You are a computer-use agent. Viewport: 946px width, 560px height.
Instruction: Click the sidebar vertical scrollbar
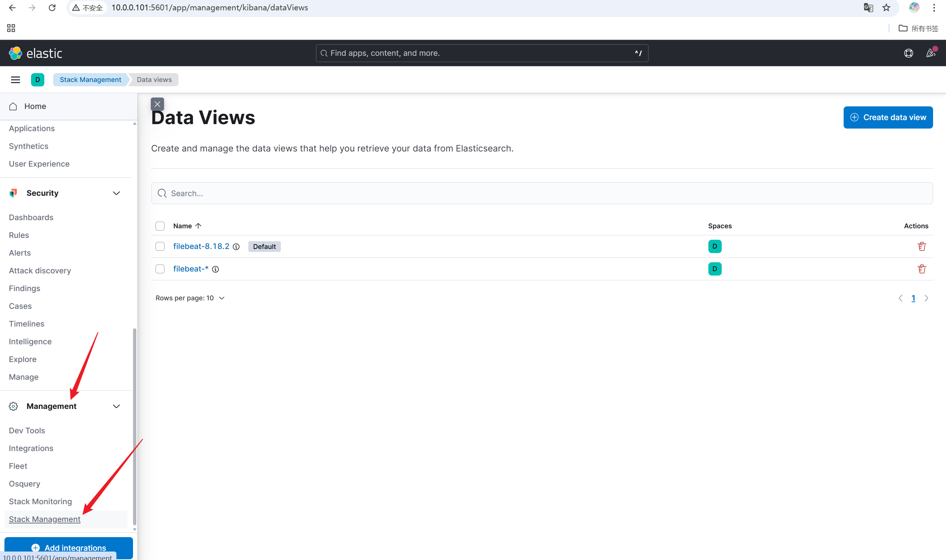(x=135, y=426)
